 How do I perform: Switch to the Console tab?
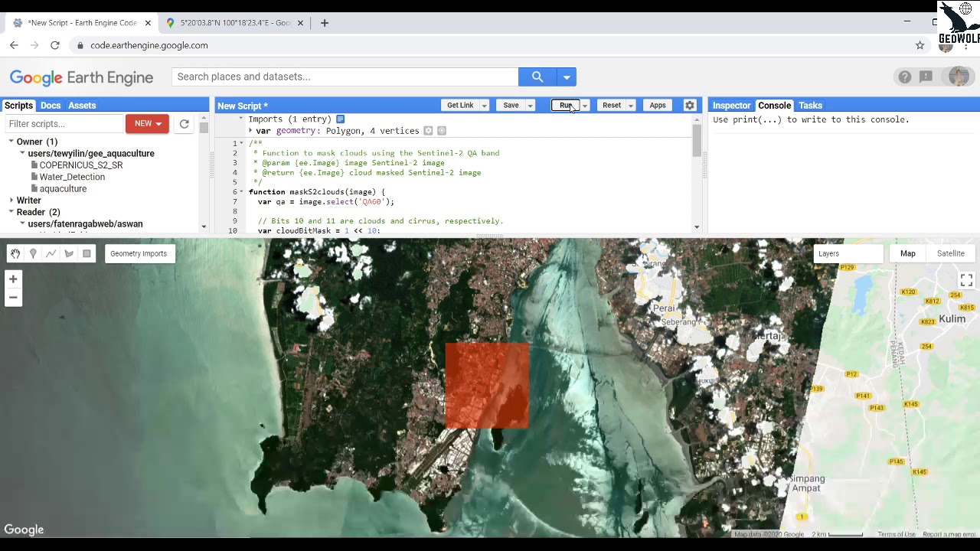(774, 106)
